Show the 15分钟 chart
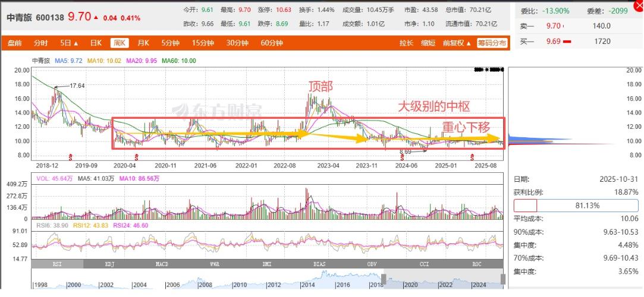Screen dimensions: 644x297 tap(203, 43)
